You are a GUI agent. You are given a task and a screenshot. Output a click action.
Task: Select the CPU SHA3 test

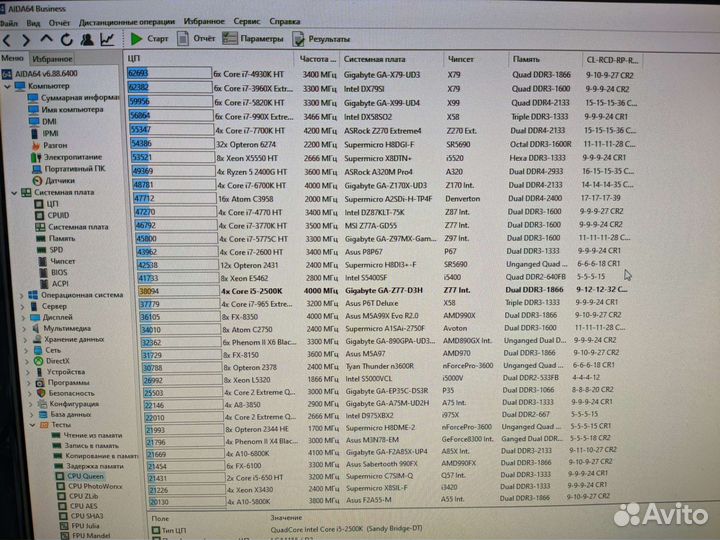coord(82,516)
